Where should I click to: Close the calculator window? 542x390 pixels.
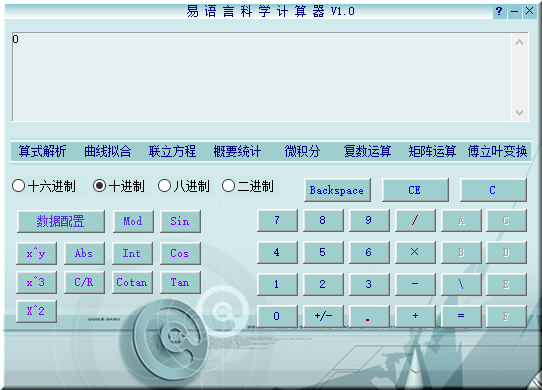coord(530,11)
